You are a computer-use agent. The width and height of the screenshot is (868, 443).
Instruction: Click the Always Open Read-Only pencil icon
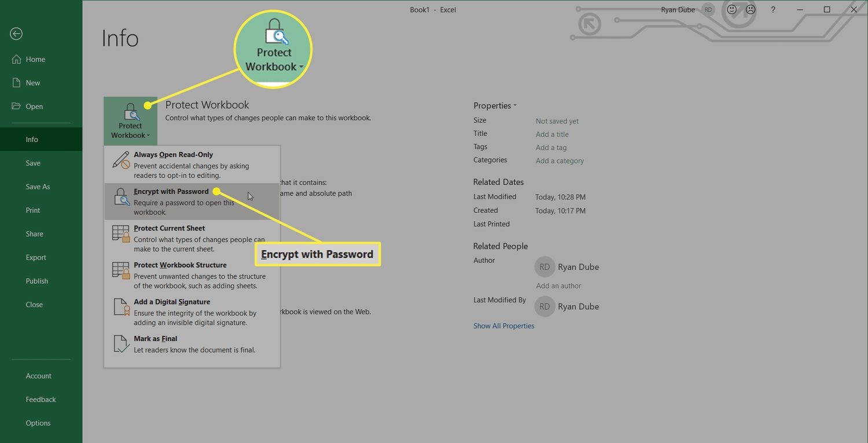pos(121,160)
